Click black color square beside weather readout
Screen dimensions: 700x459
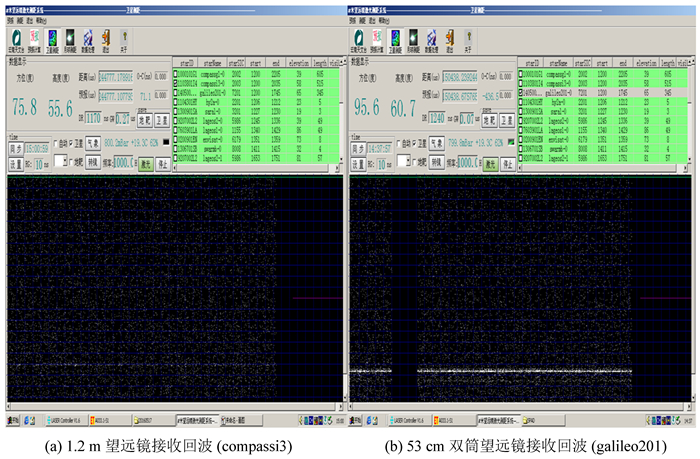165,143
